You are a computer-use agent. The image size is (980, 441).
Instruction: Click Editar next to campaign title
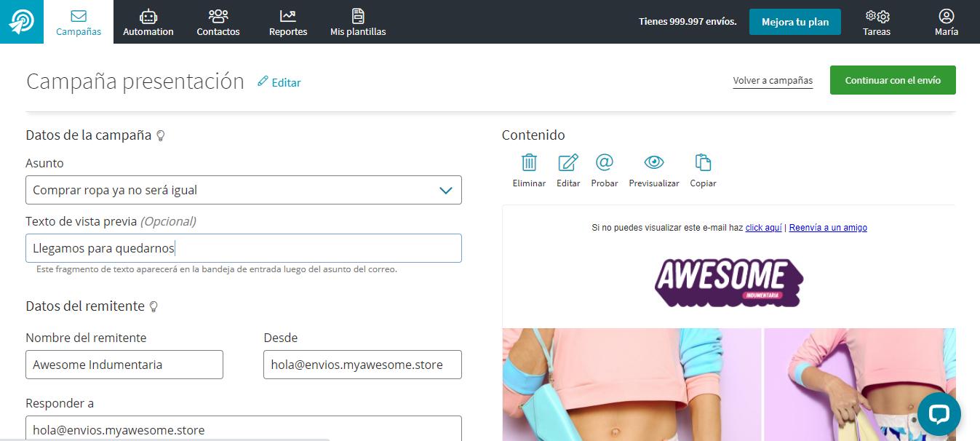pyautogui.click(x=279, y=82)
